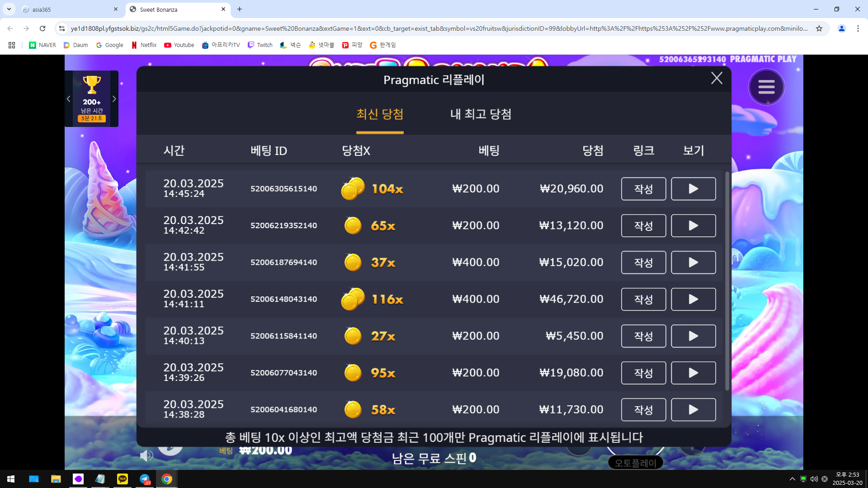Open a new browser tab
The height and width of the screenshot is (488, 868).
point(240,9)
